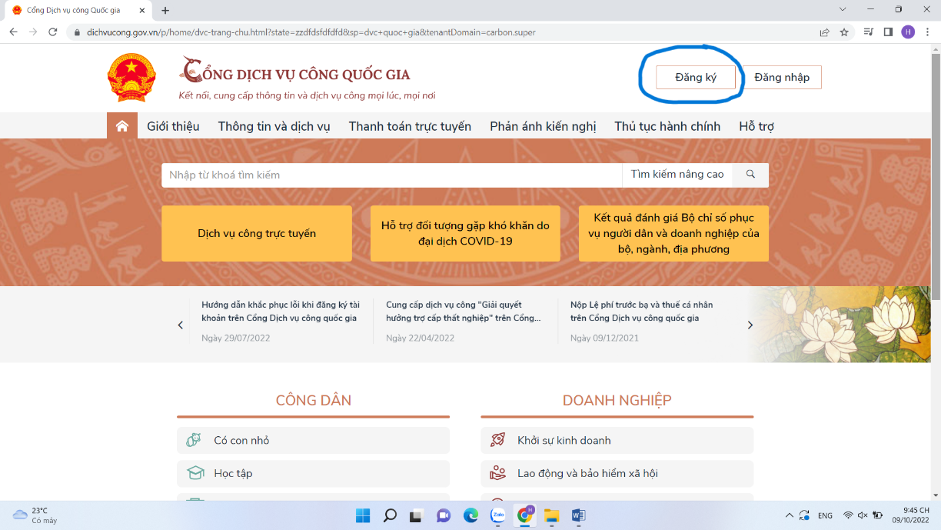
Task: Show previous news item with left arrow
Action: tap(180, 325)
